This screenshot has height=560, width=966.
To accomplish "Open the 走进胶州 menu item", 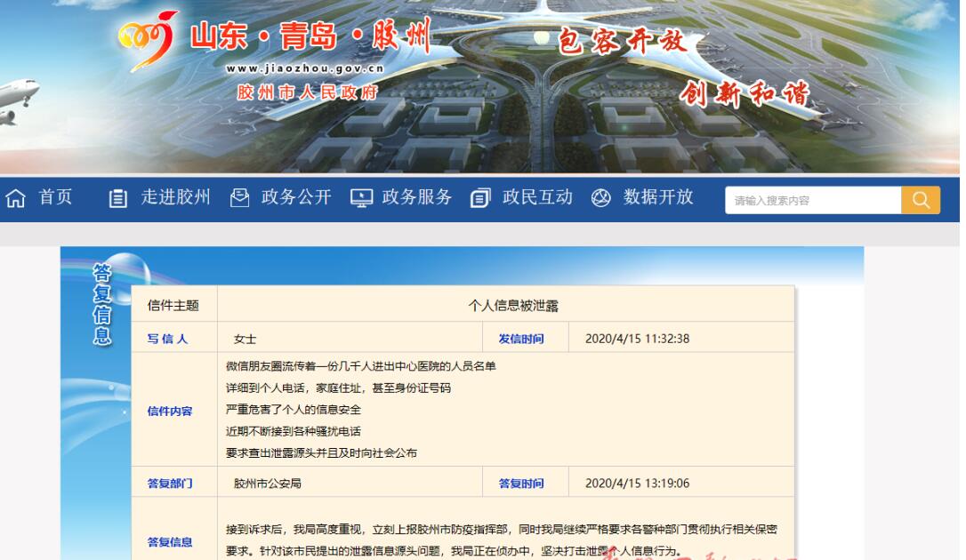I will point(175,197).
